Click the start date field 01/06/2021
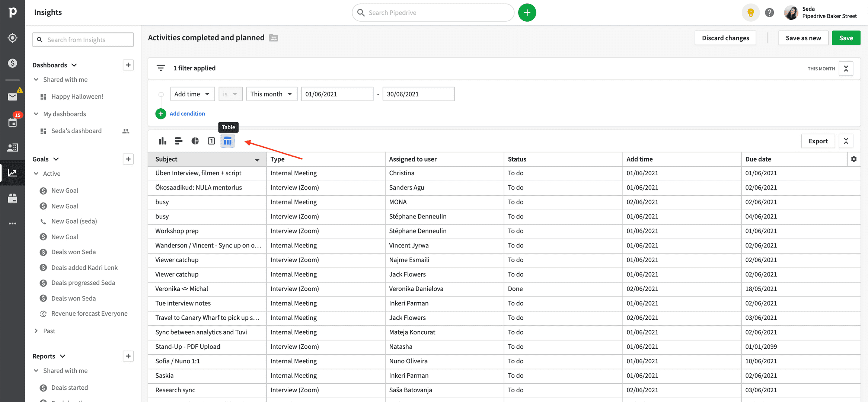 (x=337, y=94)
